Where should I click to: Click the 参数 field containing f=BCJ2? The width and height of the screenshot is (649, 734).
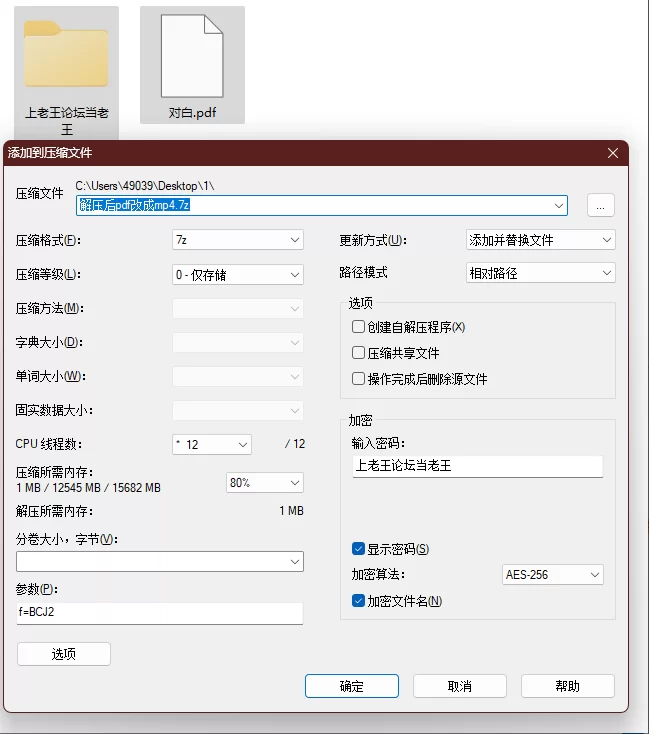click(160, 613)
